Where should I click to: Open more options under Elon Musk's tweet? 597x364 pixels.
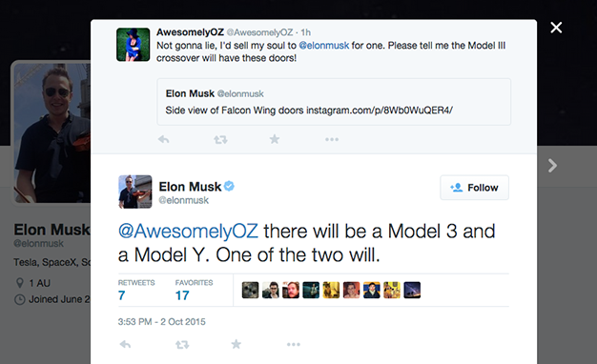(294, 345)
